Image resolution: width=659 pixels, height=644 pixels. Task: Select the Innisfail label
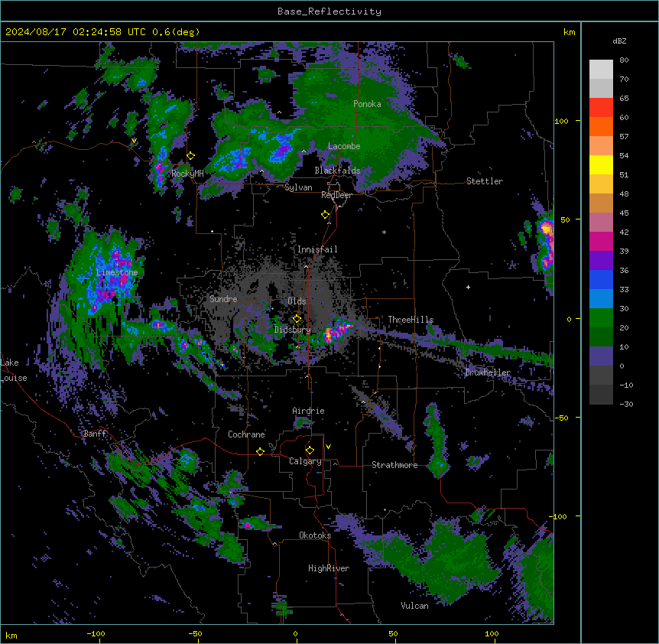tap(317, 249)
